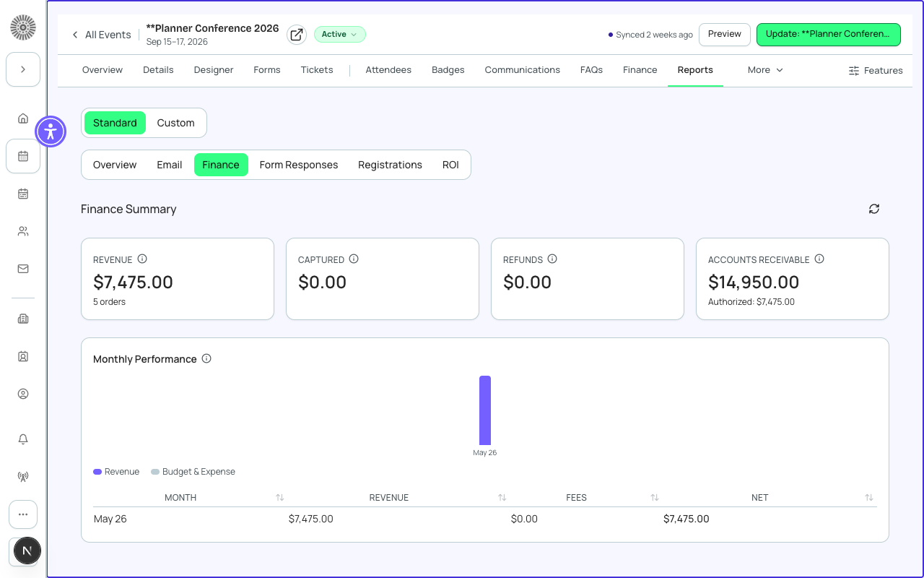This screenshot has width=924, height=578.
Task: Select the Overview report sub-tab
Action: click(x=115, y=165)
